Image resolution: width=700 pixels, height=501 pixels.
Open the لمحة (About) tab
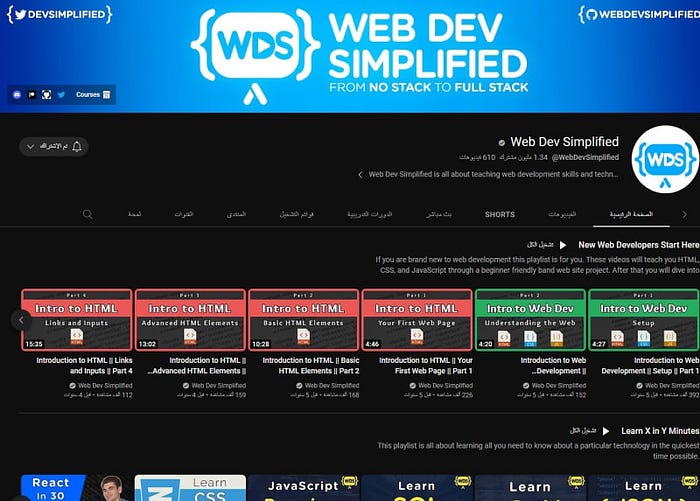(x=134, y=214)
